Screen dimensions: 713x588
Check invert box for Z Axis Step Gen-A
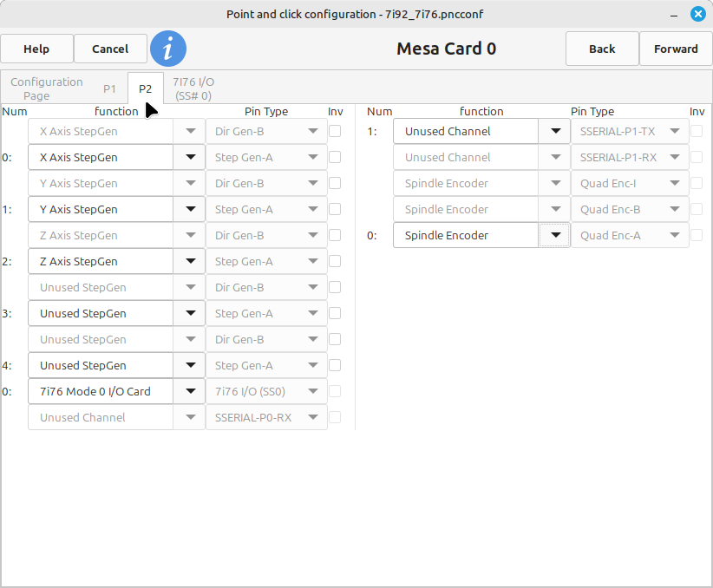[335, 261]
